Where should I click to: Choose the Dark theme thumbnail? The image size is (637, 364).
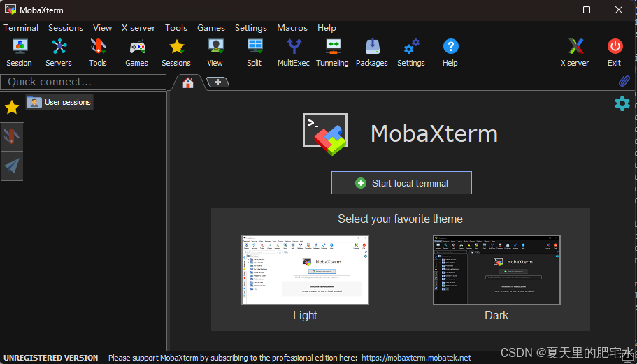[496, 270]
